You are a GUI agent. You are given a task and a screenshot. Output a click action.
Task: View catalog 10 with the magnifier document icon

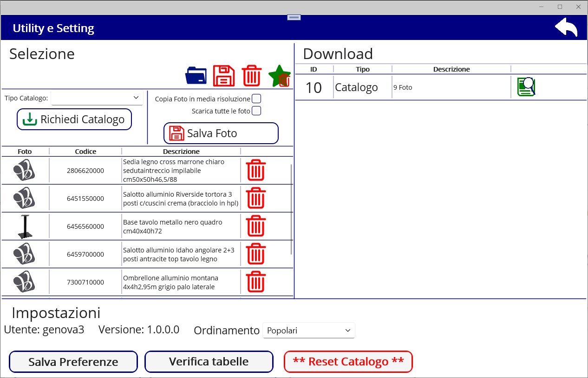526,87
